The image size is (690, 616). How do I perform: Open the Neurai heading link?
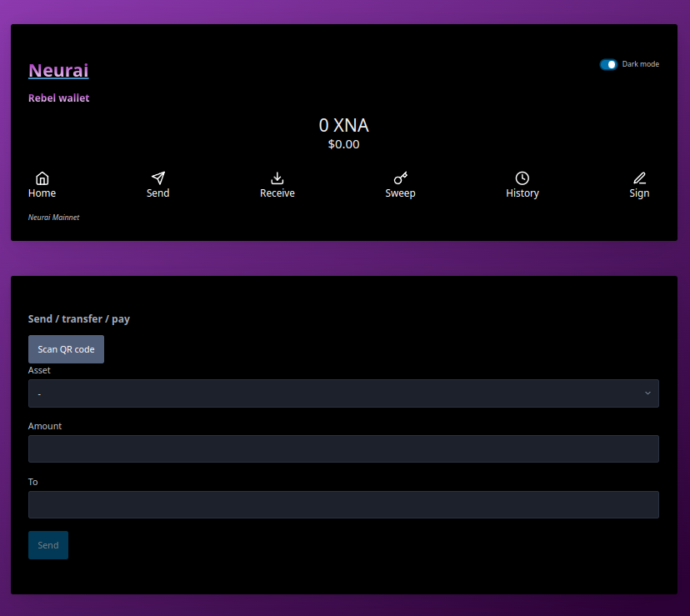pos(58,70)
